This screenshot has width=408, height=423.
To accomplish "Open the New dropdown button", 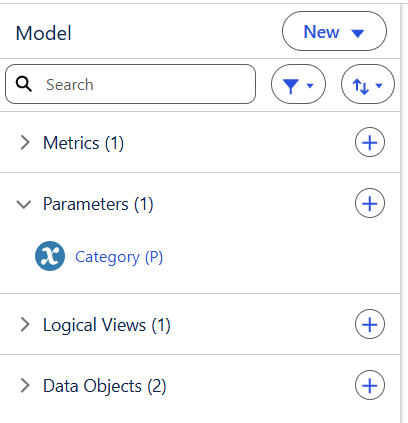I will click(334, 31).
